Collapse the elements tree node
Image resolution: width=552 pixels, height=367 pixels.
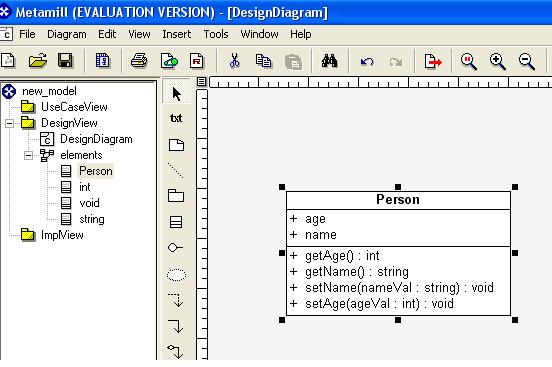coord(29,155)
